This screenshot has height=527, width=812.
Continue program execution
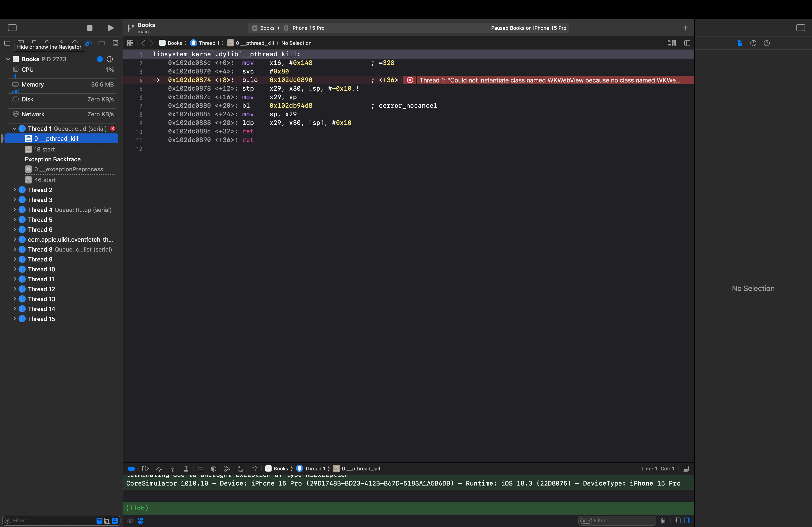coord(145,469)
